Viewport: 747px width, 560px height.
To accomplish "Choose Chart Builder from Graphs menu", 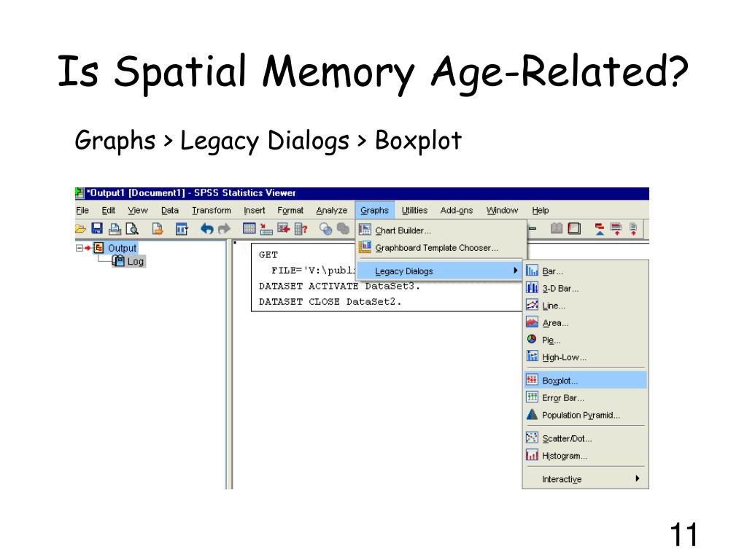I will (x=441, y=230).
